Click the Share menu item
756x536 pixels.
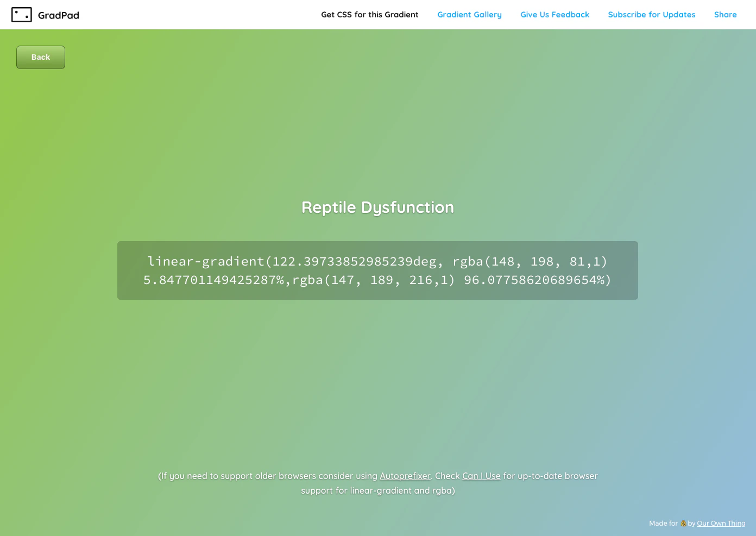[x=725, y=15]
